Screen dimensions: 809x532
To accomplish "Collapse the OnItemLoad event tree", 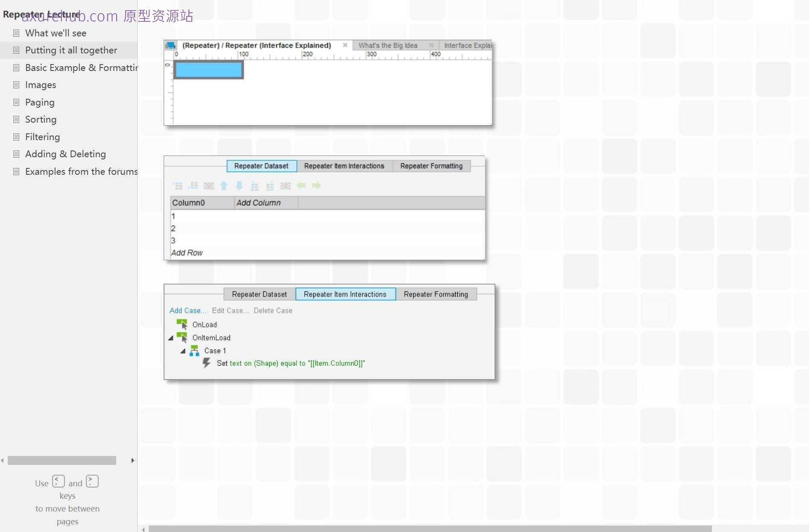I will (x=171, y=338).
